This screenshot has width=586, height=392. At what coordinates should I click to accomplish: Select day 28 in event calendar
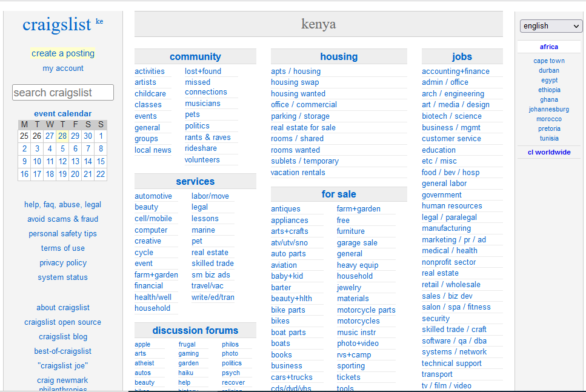(x=62, y=136)
